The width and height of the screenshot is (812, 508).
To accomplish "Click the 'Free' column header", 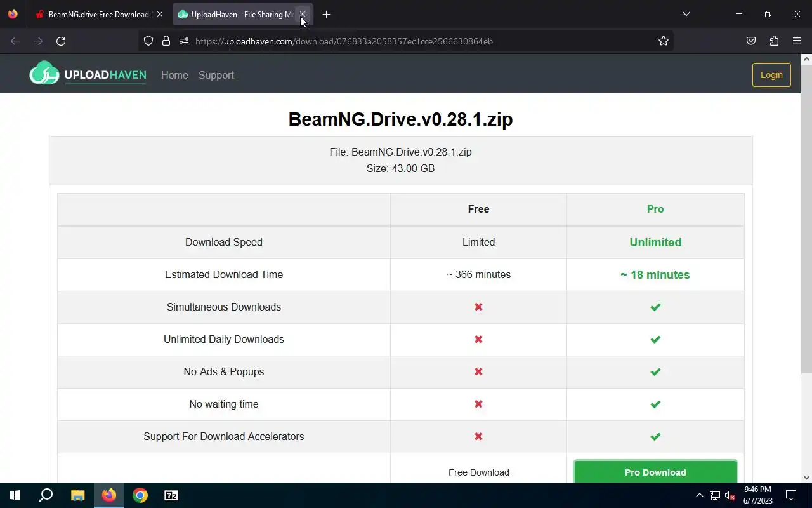I will [x=478, y=209].
